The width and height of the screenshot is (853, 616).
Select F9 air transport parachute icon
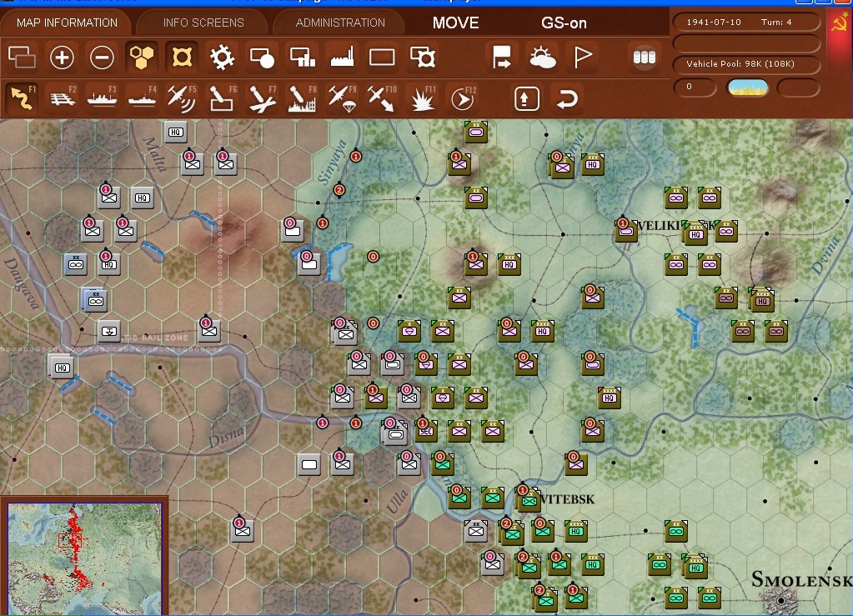pyautogui.click(x=342, y=98)
